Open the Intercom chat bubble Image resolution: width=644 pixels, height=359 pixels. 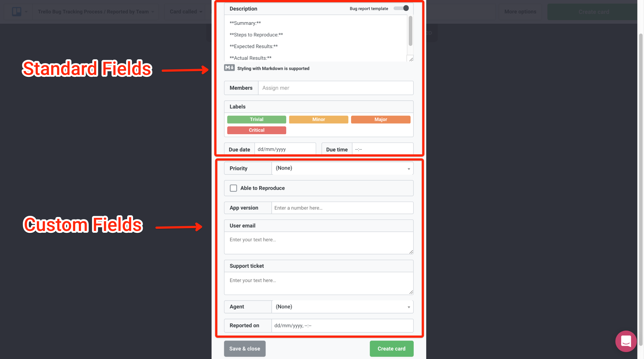pos(626,341)
